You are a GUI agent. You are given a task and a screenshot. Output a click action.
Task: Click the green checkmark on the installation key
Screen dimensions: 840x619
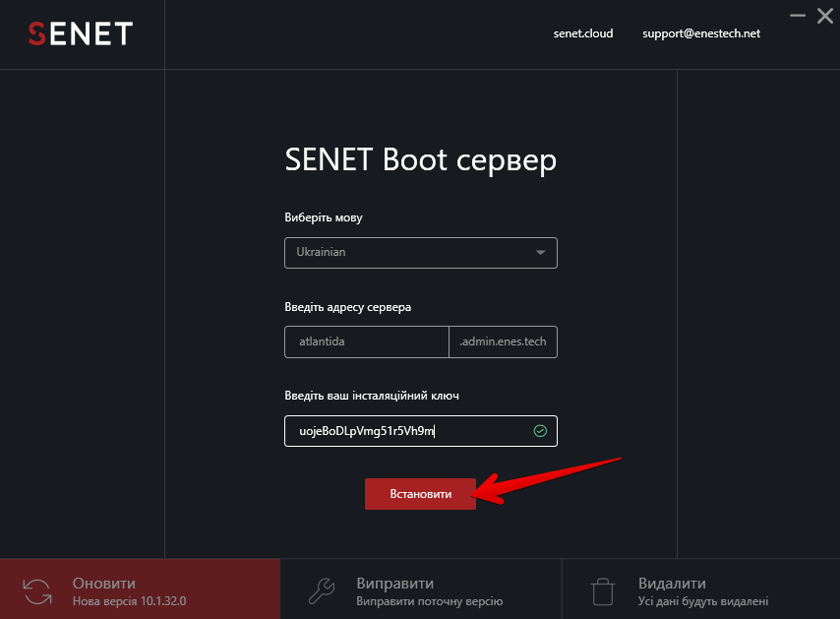(540, 430)
